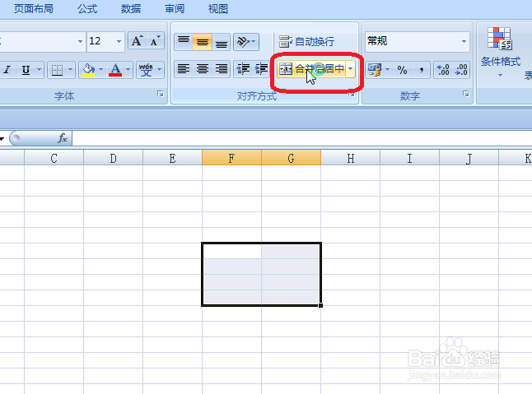Screen dimensions: 532x394
Task: Open the text orientation button
Action: click(246, 42)
